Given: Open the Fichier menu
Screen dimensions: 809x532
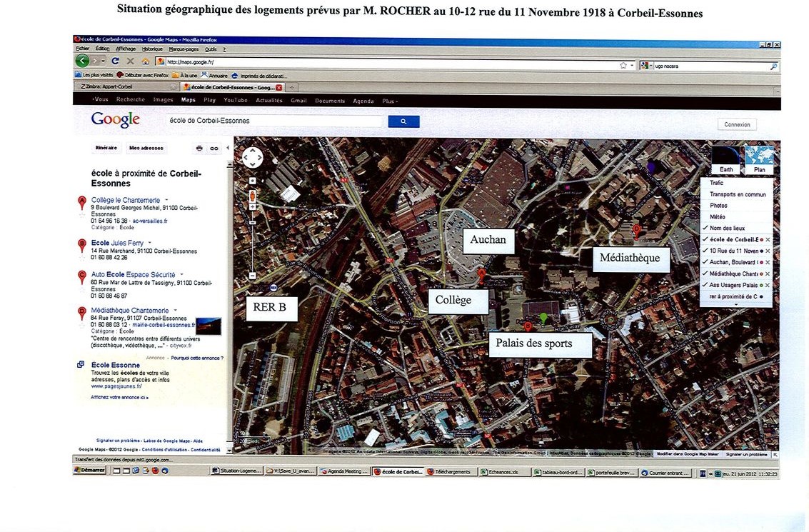Looking at the screenshot, I should coord(83,49).
